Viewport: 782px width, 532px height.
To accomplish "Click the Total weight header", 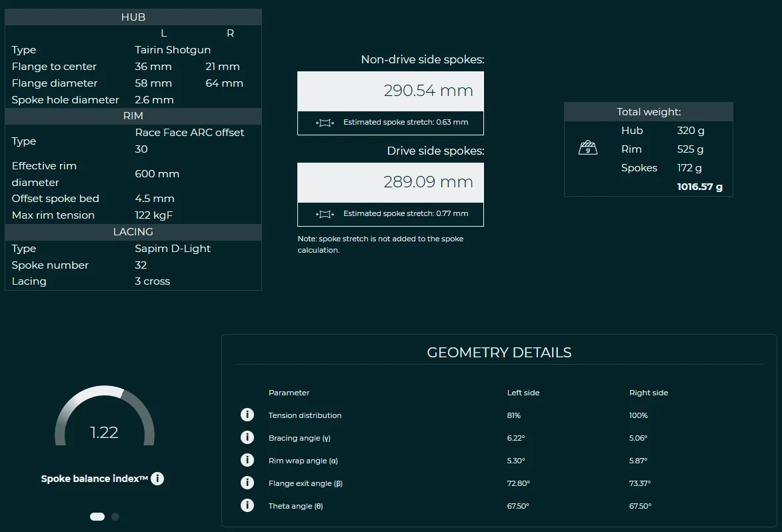I will [x=648, y=112].
